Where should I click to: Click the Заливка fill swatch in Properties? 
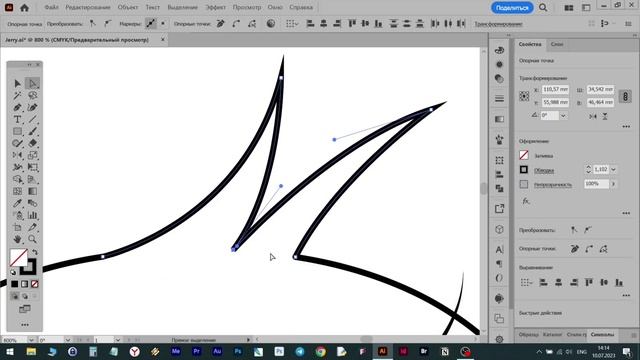[524, 155]
